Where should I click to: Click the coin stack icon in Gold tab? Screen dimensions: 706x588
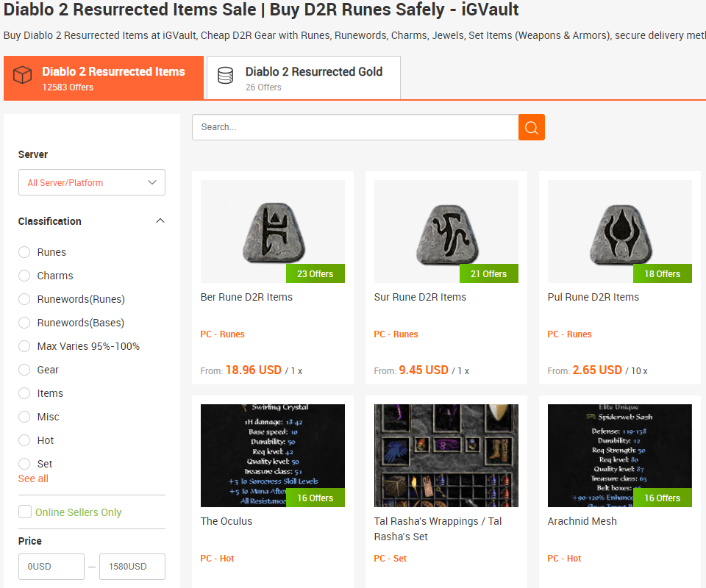click(x=226, y=76)
